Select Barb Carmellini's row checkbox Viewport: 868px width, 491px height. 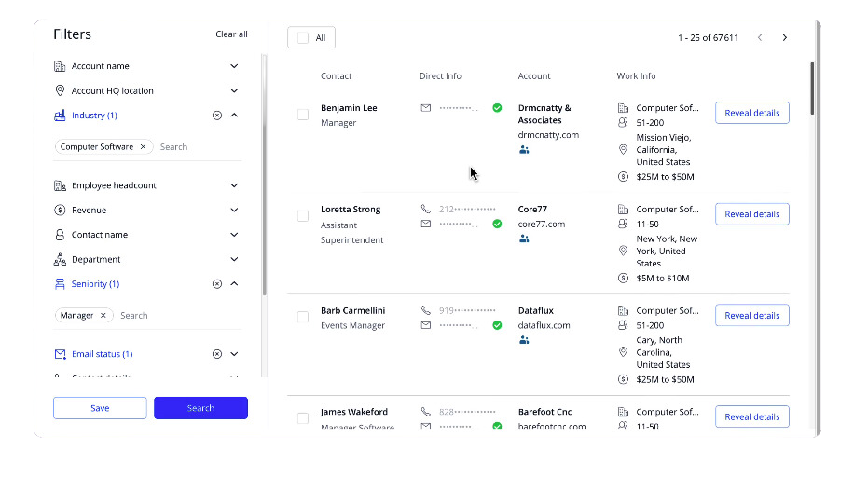[303, 317]
